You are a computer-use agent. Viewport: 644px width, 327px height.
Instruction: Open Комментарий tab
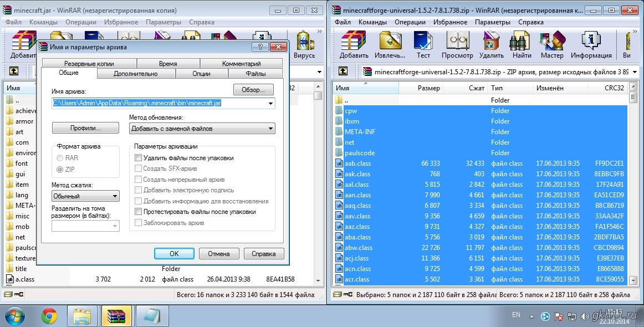[242, 64]
